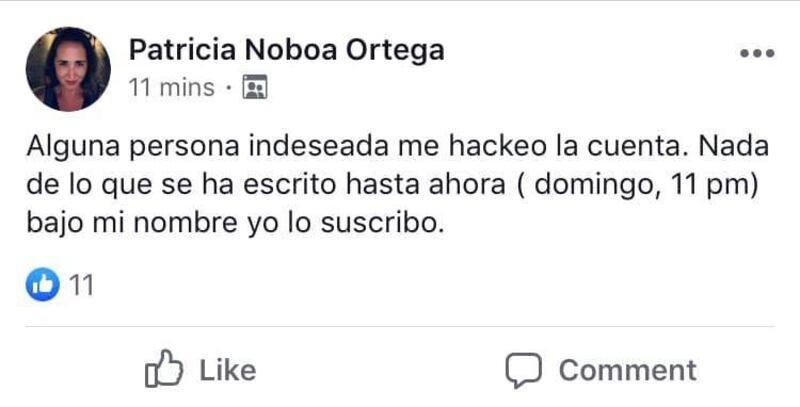Screen dimensions: 800x407
Task: Open the three-dot post options menu
Action: [x=757, y=53]
